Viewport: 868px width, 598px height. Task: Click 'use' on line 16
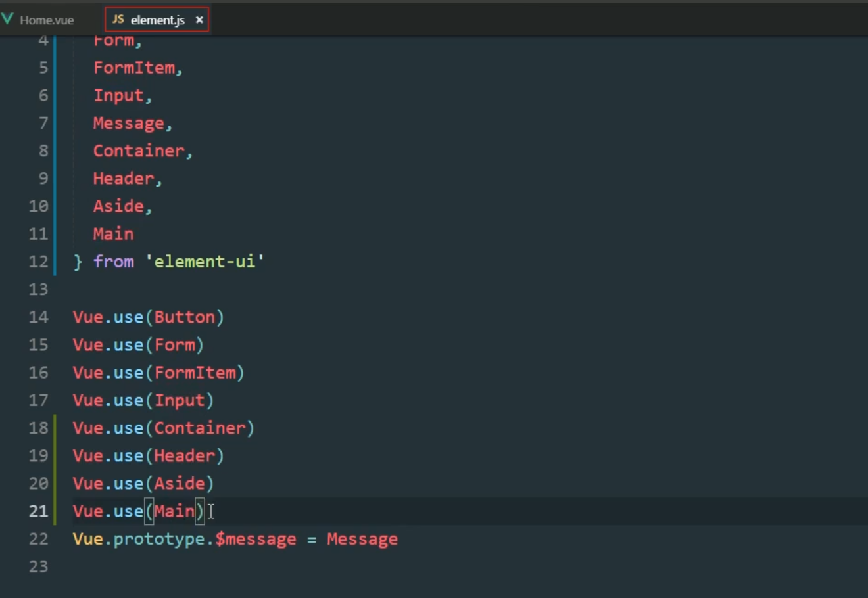coord(129,372)
